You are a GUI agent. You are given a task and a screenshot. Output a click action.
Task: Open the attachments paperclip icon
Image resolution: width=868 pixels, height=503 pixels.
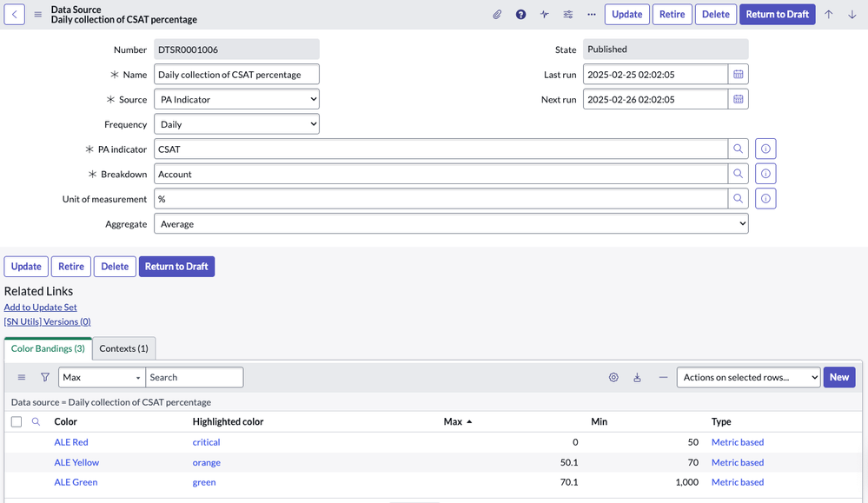(x=497, y=14)
